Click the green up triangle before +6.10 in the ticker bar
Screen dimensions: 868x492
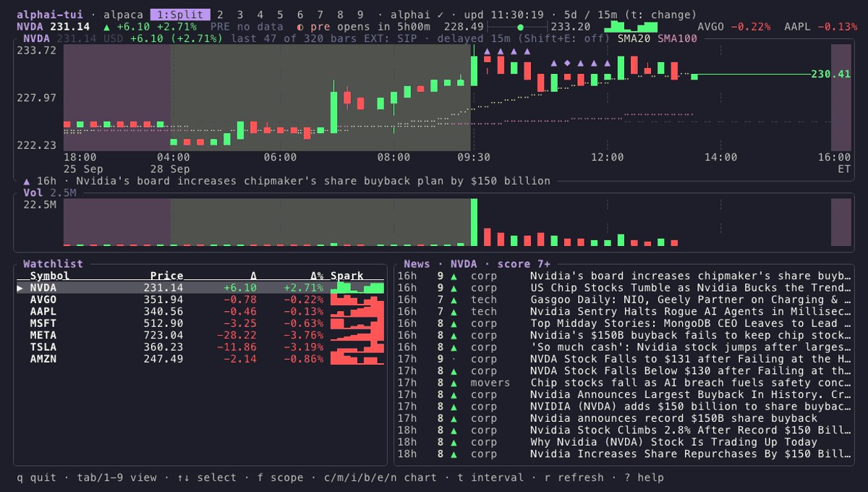point(107,27)
